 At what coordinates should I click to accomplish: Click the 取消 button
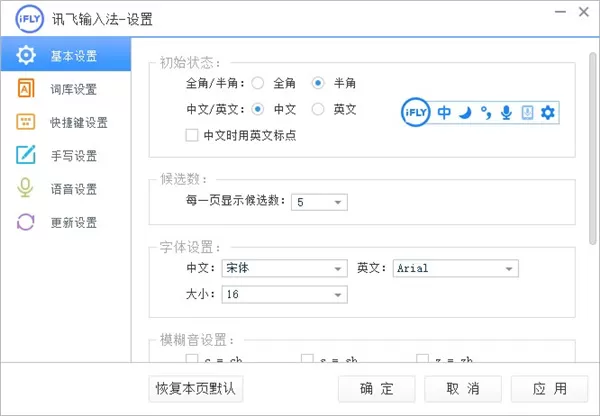pyautogui.click(x=463, y=389)
